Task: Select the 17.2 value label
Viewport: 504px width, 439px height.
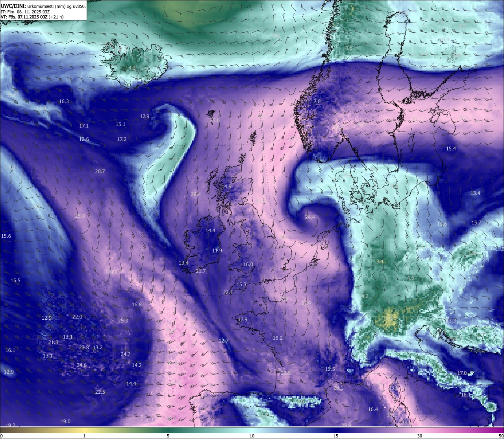Action: pyautogui.click(x=122, y=139)
